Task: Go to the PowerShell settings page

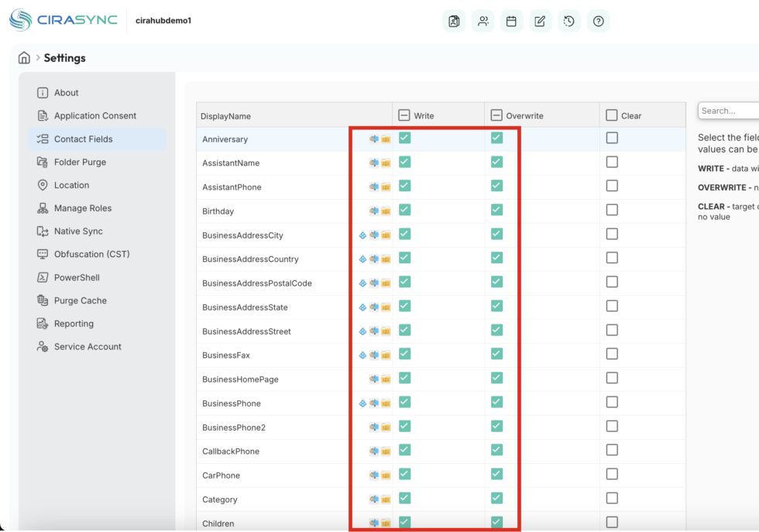Action: click(x=77, y=277)
